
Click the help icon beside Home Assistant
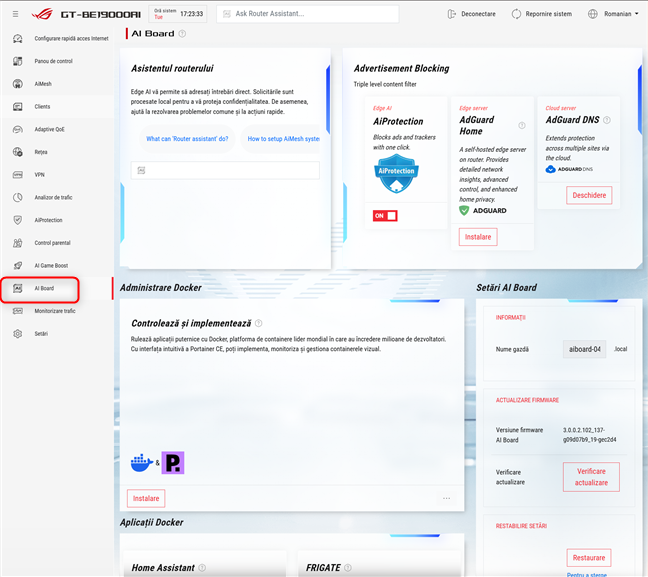(202, 568)
